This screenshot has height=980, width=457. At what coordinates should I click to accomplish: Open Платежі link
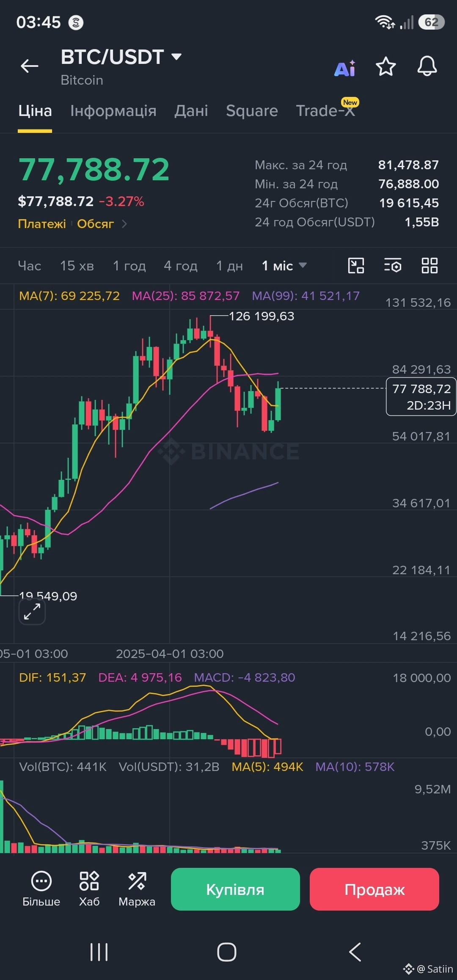[42, 224]
